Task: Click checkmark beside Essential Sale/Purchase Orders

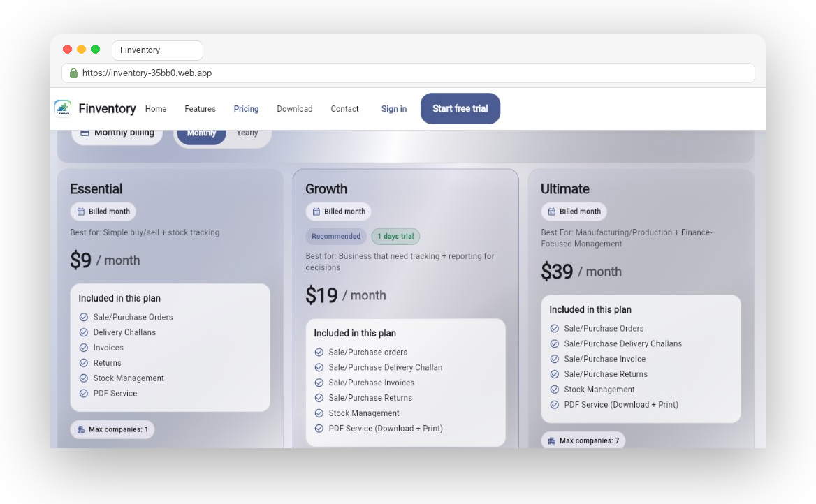Action: 83,318
